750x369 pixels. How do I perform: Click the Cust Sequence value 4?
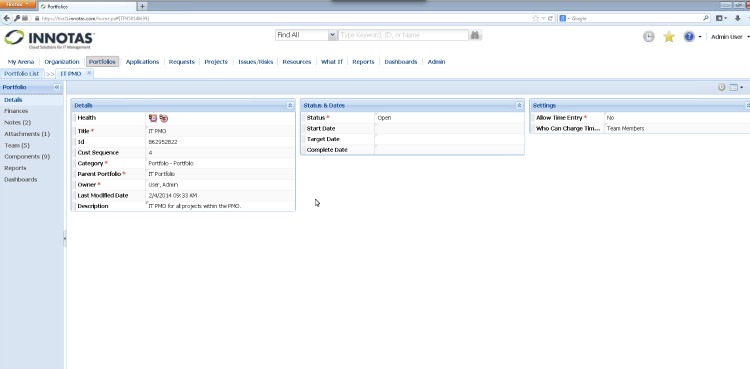[150, 153]
